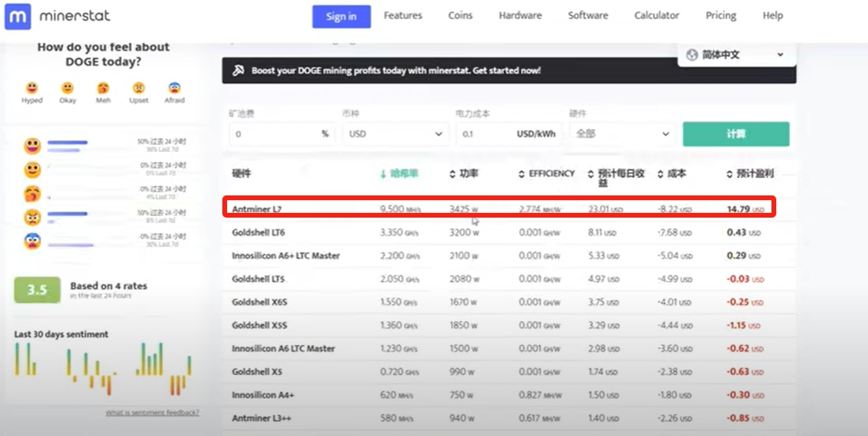Screen dimensions: 868x436
Task: Open the Goldshell LT5 hardware entry
Action: 258,279
